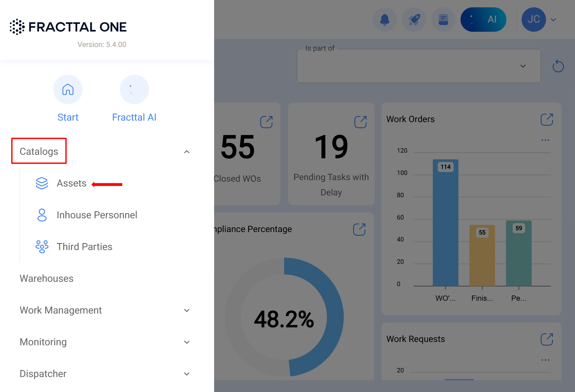Open the documentation book icon
The image size is (575, 392).
click(443, 20)
